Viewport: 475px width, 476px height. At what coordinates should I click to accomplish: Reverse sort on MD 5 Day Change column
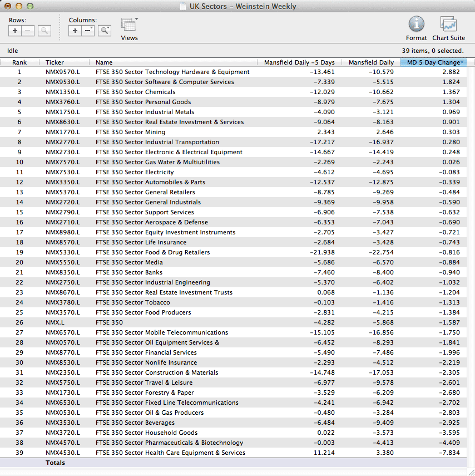coord(434,62)
